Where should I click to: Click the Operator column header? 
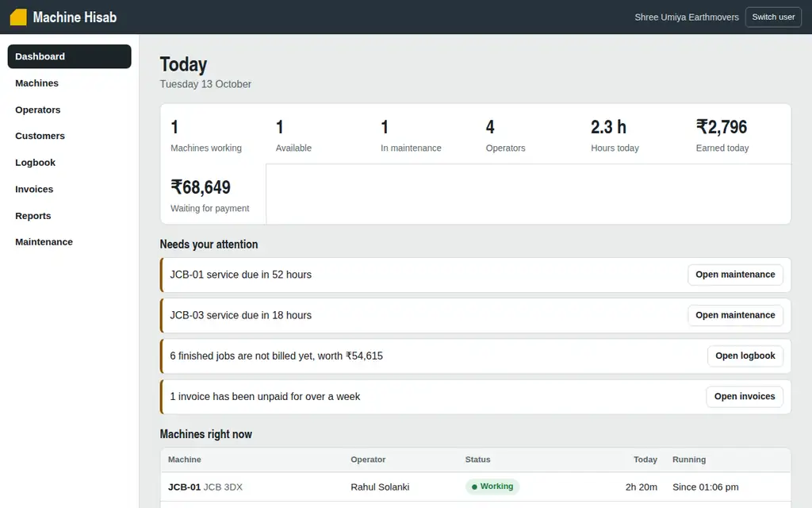[368, 460]
